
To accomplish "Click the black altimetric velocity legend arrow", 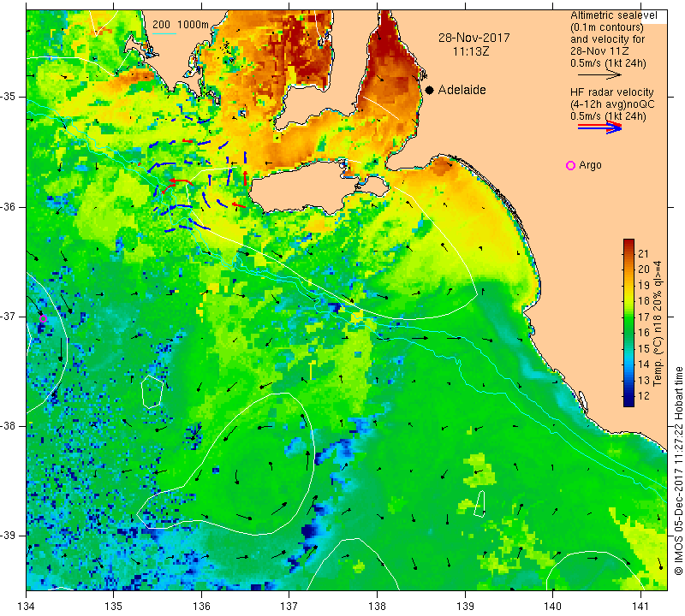I will click(x=599, y=75).
